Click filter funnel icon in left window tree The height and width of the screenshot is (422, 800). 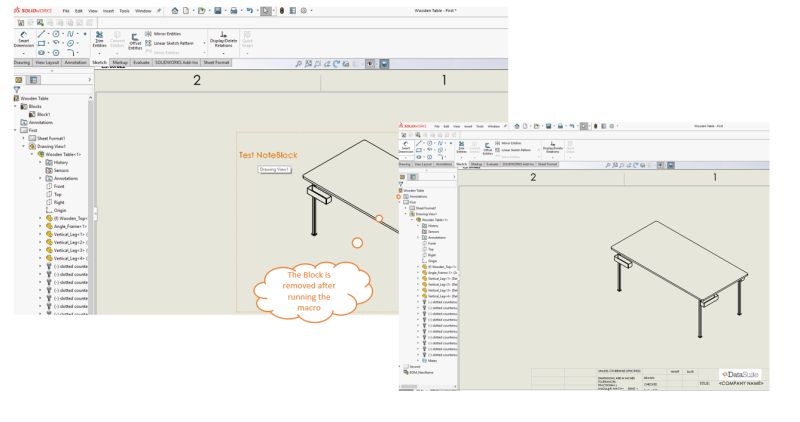coord(17,89)
